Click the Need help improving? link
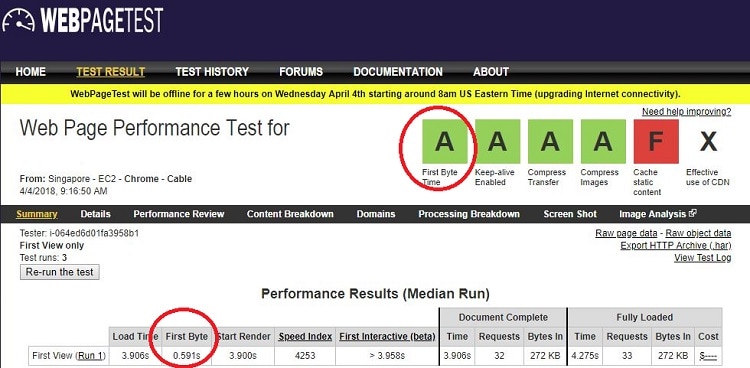Screen dimensions: 750x368 (686, 112)
